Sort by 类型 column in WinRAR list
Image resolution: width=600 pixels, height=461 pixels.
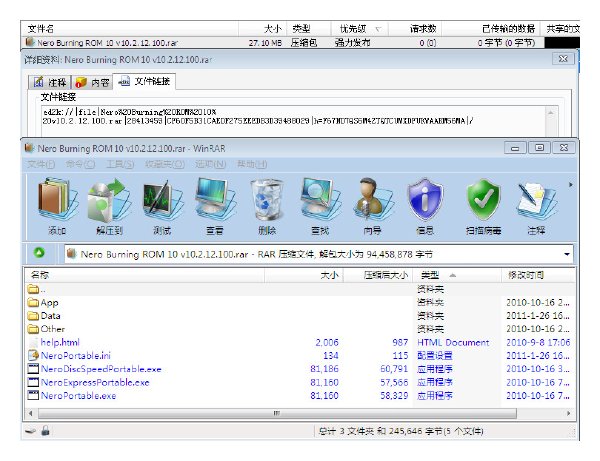tap(457, 275)
